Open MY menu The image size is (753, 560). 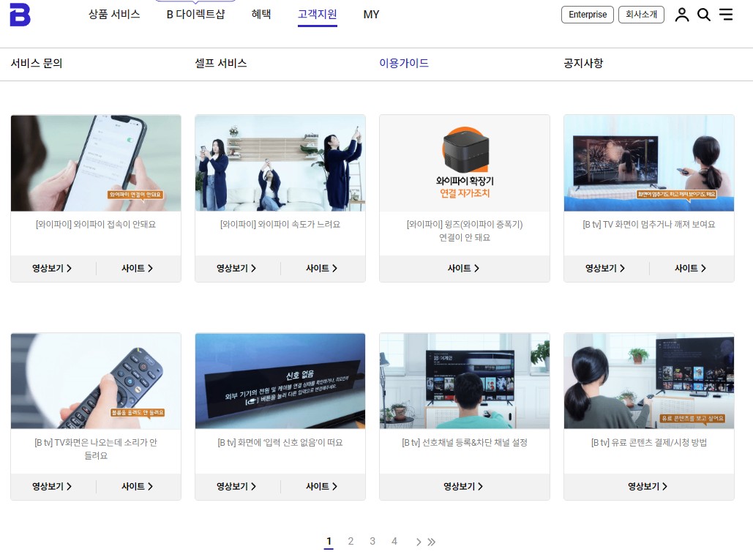(371, 15)
